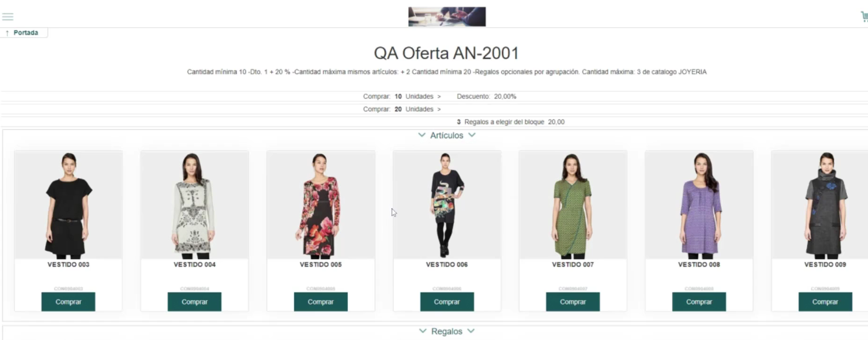Select the Comprar 20 Unidades tier

pyautogui.click(x=402, y=109)
